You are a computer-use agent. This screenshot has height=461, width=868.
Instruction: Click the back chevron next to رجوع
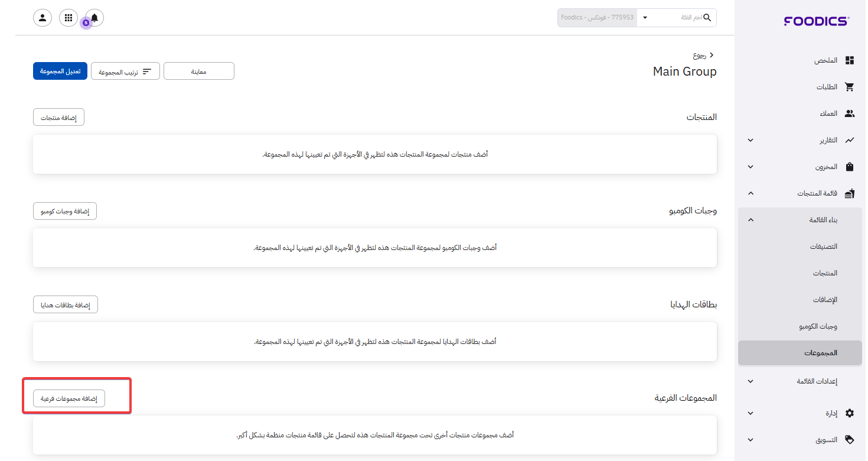pos(712,55)
